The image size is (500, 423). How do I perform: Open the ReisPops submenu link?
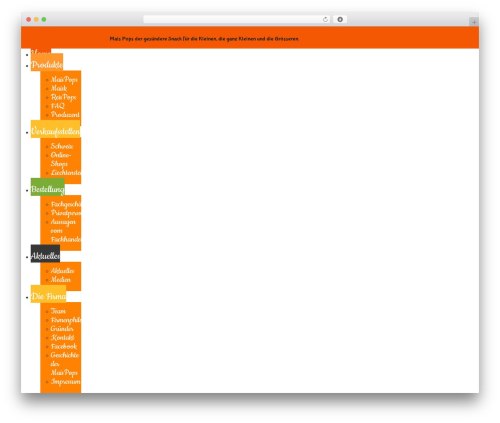tap(63, 97)
